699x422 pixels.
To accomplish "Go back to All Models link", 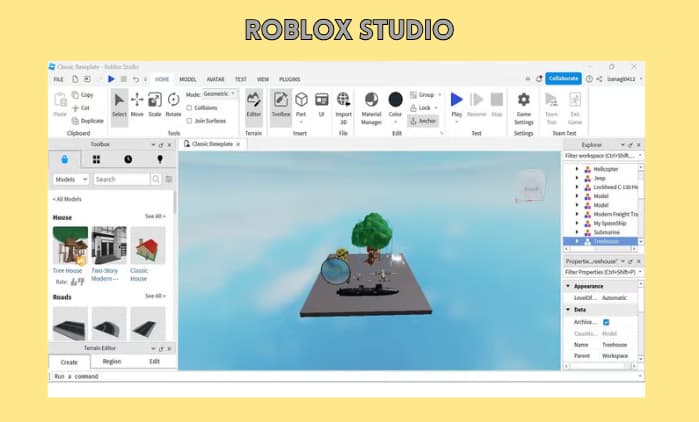I will point(67,199).
